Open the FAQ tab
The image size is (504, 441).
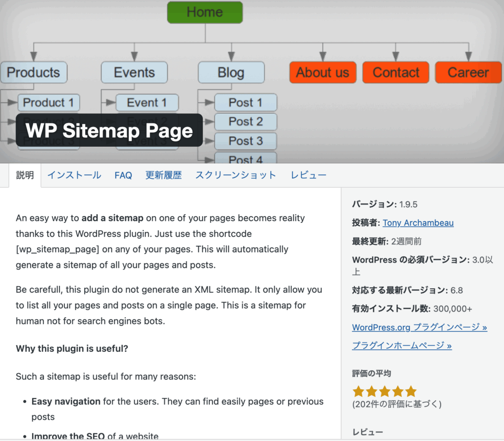pos(123,175)
